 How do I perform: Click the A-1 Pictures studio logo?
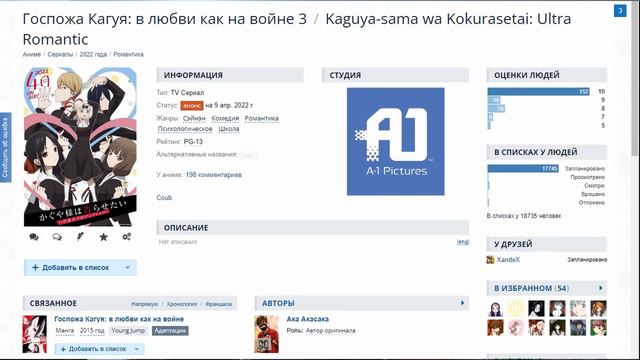coord(396,141)
